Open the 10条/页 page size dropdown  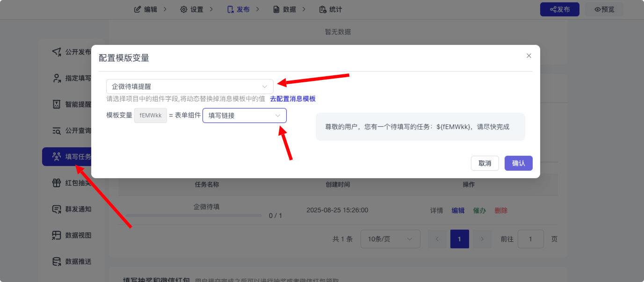coord(391,239)
